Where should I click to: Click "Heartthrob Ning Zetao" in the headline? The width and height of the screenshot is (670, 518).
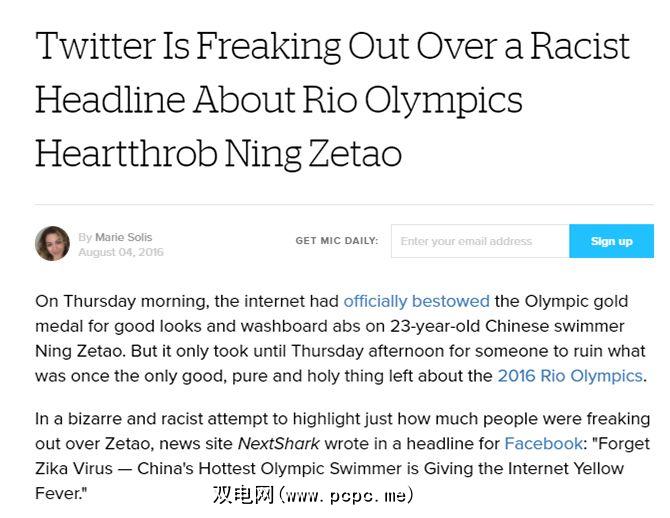[218, 153]
